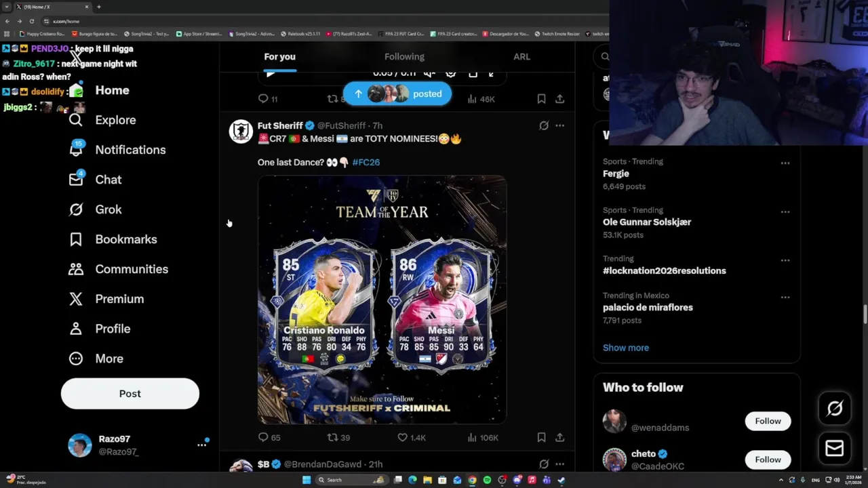Open Bookmarks in the sidebar
Screen dimensions: 868x488
[113, 239]
